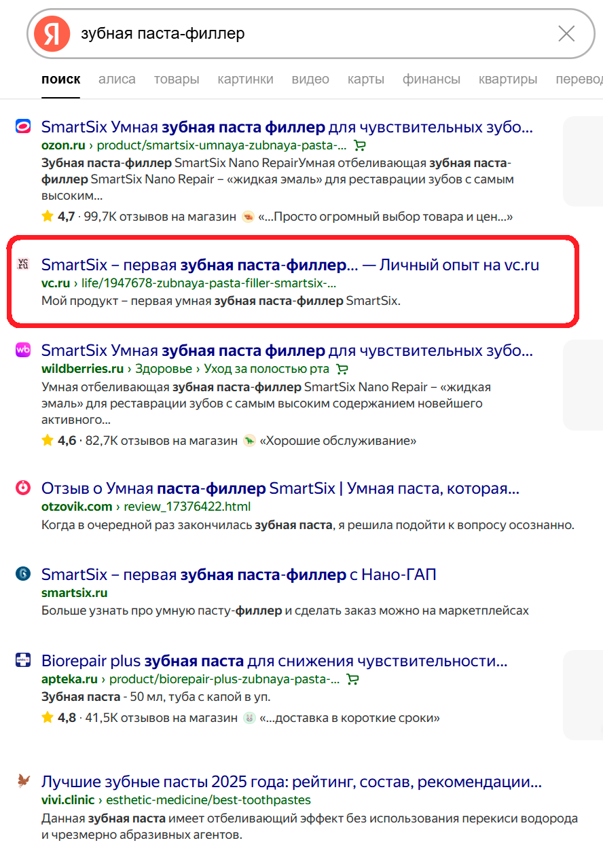Screen dimensions: 603x868
Task: Click the Ozon favicon
Action: pyautogui.click(x=23, y=126)
